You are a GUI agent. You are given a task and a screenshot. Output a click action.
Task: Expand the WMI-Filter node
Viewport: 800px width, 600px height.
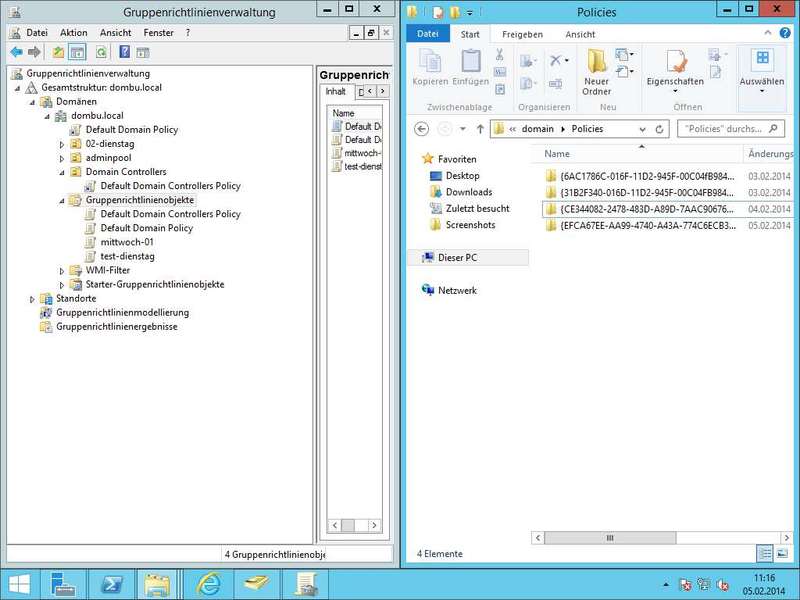click(62, 270)
